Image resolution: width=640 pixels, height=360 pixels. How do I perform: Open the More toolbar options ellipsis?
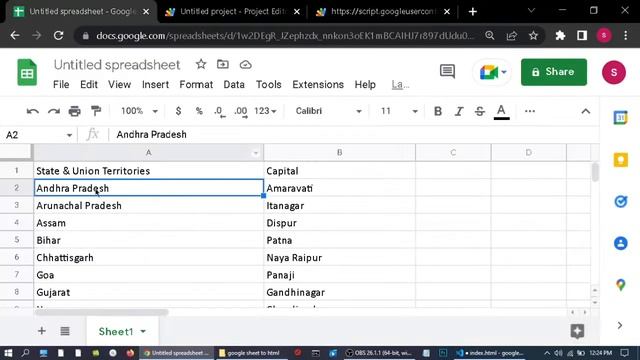[530, 111]
